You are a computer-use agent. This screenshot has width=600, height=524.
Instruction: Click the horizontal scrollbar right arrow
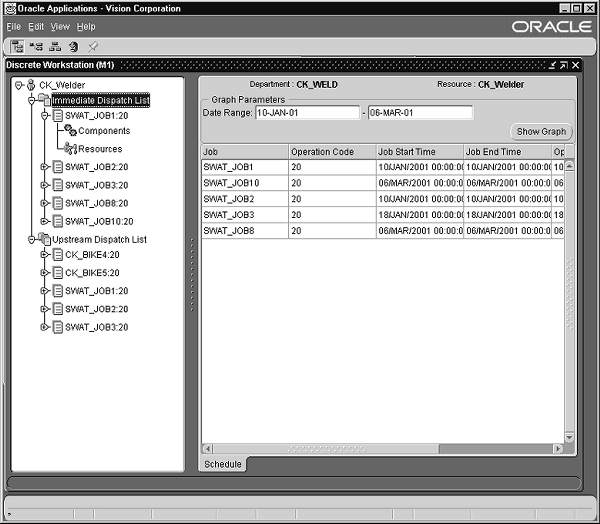point(558,449)
